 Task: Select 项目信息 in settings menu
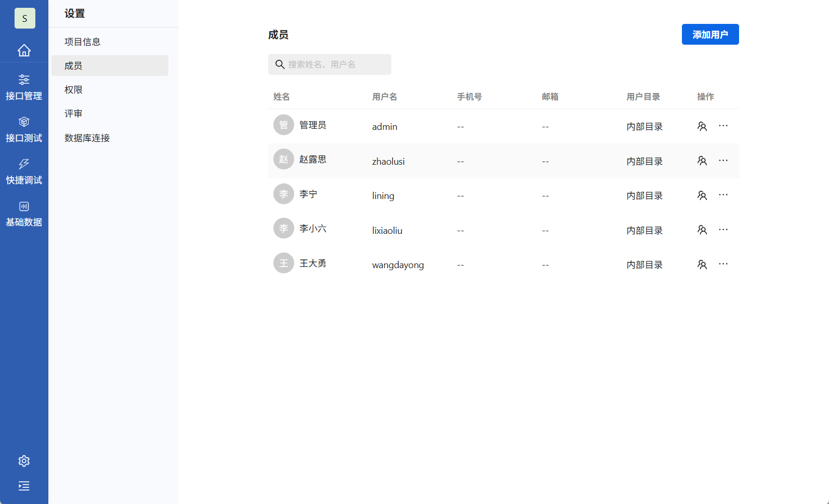pyautogui.click(x=110, y=42)
